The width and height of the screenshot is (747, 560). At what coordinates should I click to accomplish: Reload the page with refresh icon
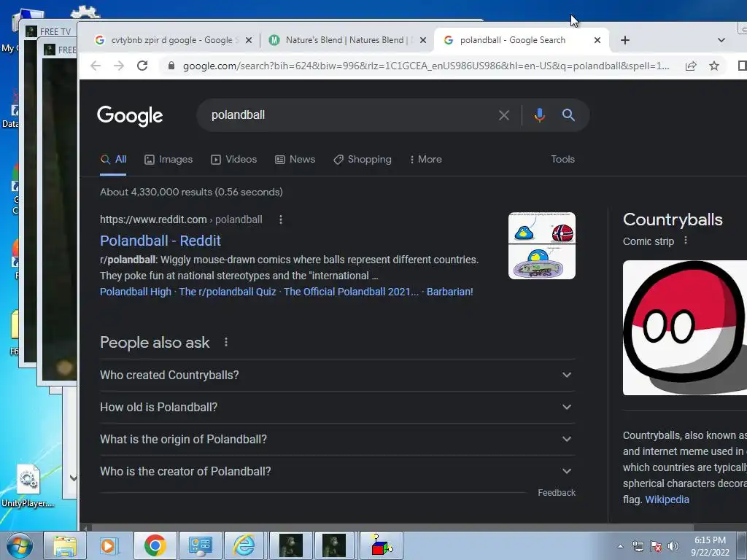142,66
